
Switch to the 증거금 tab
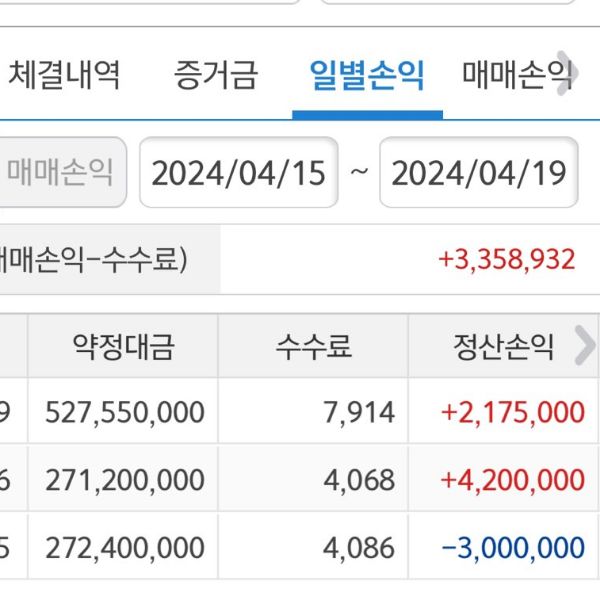[216, 75]
